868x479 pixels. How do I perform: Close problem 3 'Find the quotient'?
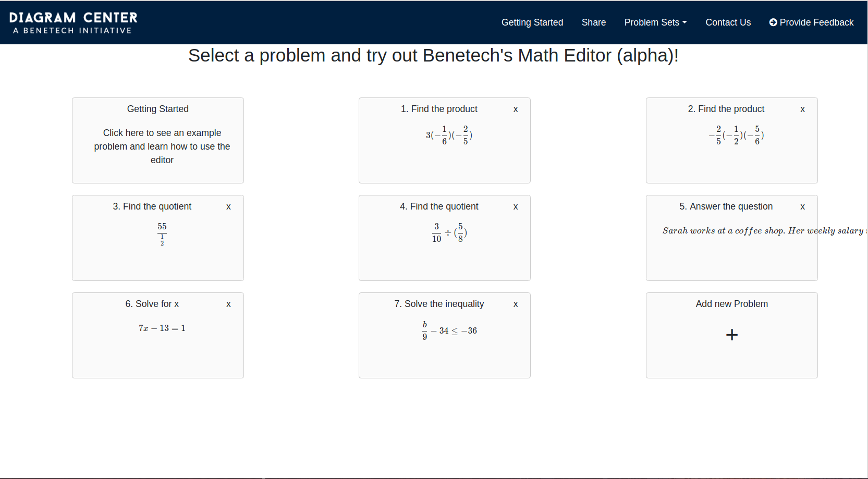coord(228,206)
